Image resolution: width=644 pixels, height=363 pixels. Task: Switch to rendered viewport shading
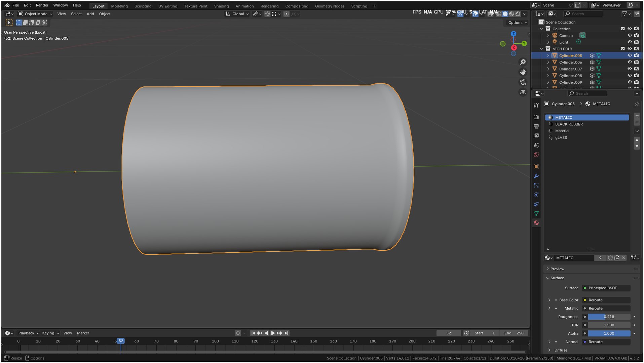point(518,14)
